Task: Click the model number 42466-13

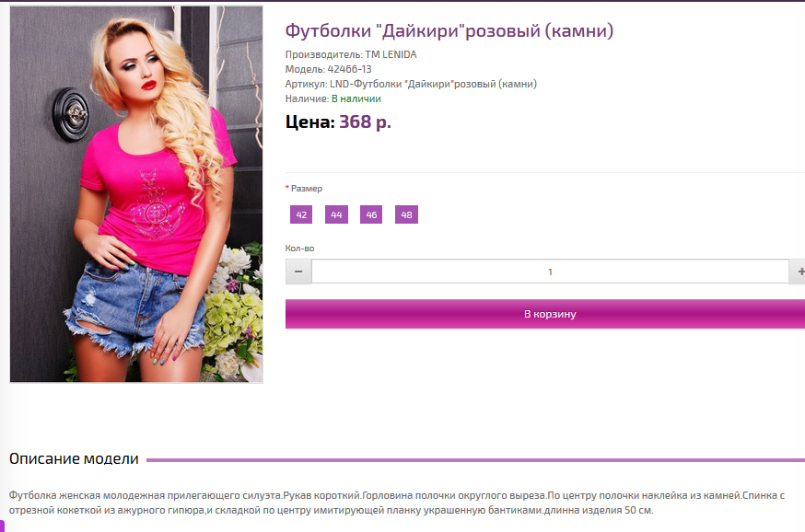Action: (350, 69)
